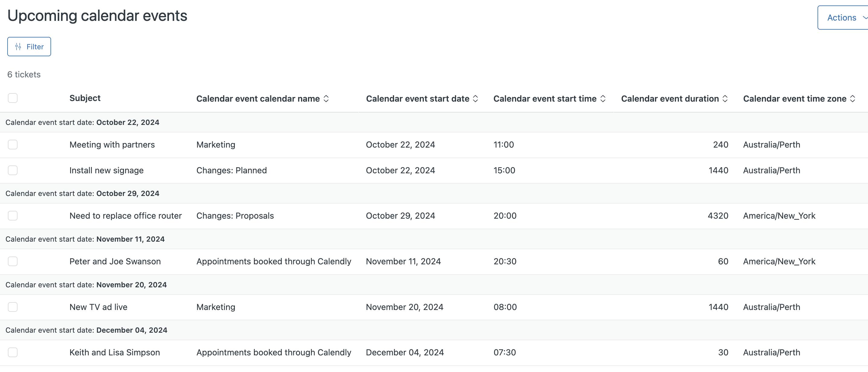
Task: Click the November 20, 2024 group header
Action: (434, 285)
